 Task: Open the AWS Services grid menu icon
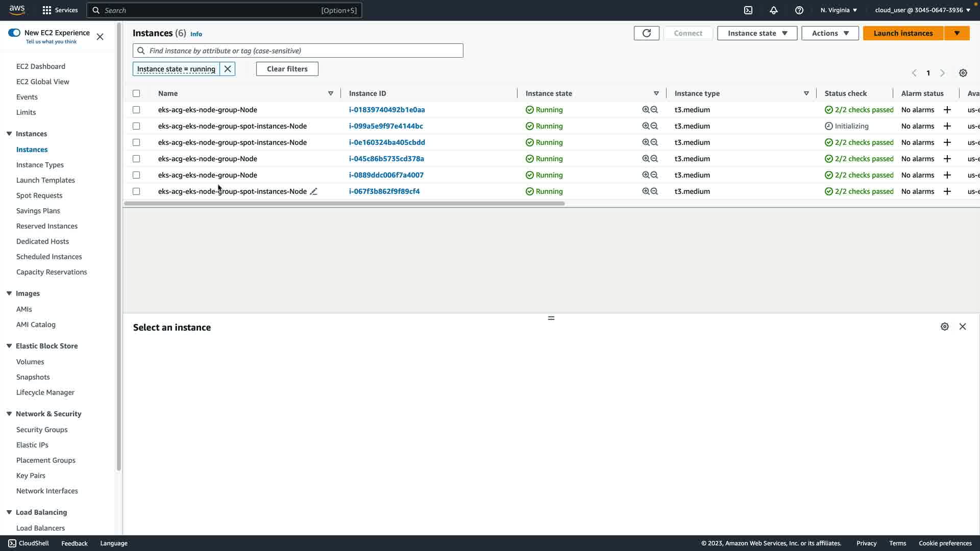coord(47,10)
